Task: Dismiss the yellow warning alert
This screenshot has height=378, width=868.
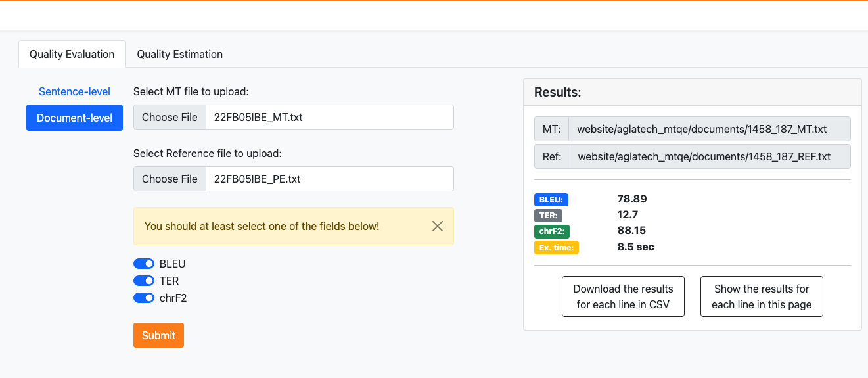Action: 438,226
